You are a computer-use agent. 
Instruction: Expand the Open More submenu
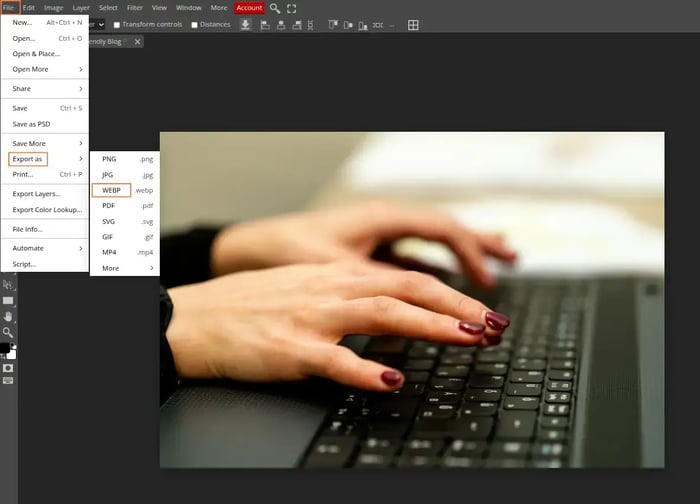(x=47, y=69)
